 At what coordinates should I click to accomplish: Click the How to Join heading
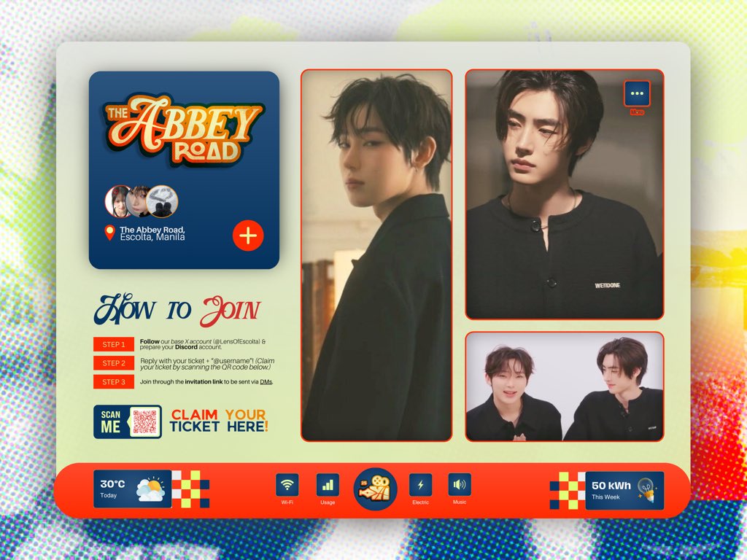click(x=177, y=309)
